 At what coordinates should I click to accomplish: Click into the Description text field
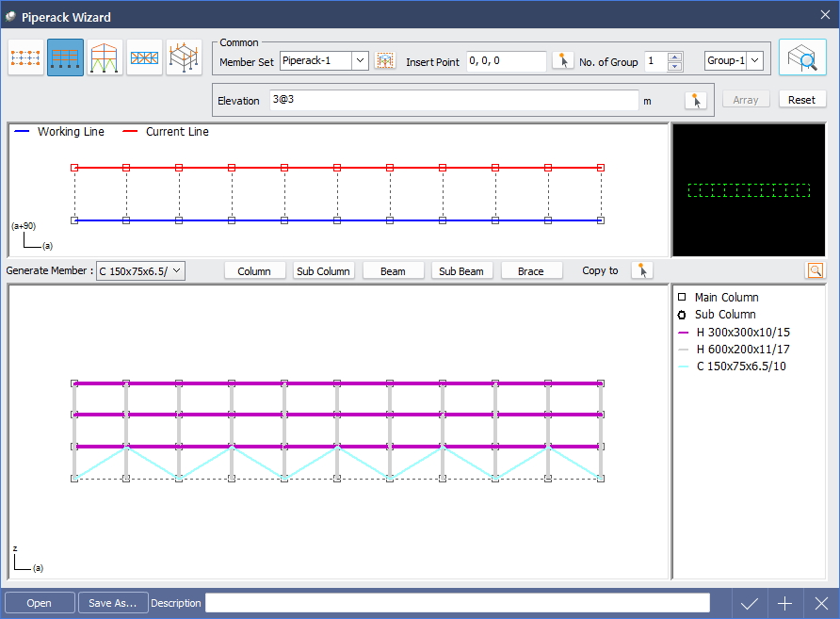tap(457, 603)
